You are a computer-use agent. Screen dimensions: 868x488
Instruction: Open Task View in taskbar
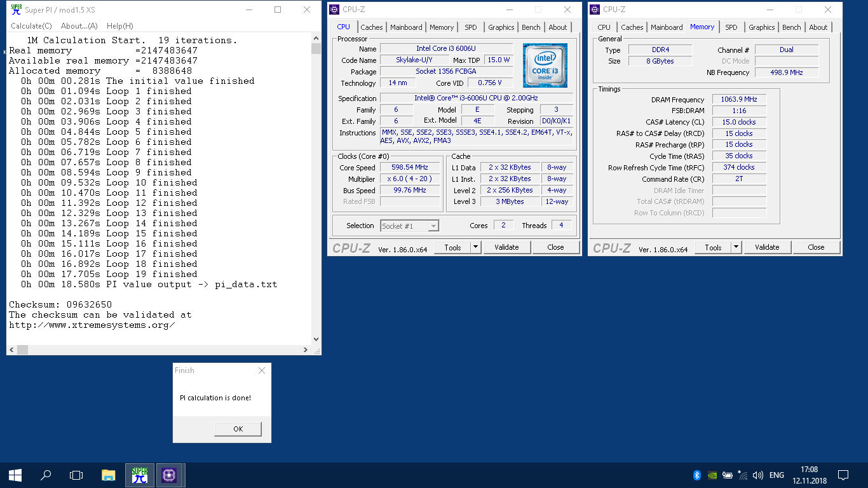76,475
